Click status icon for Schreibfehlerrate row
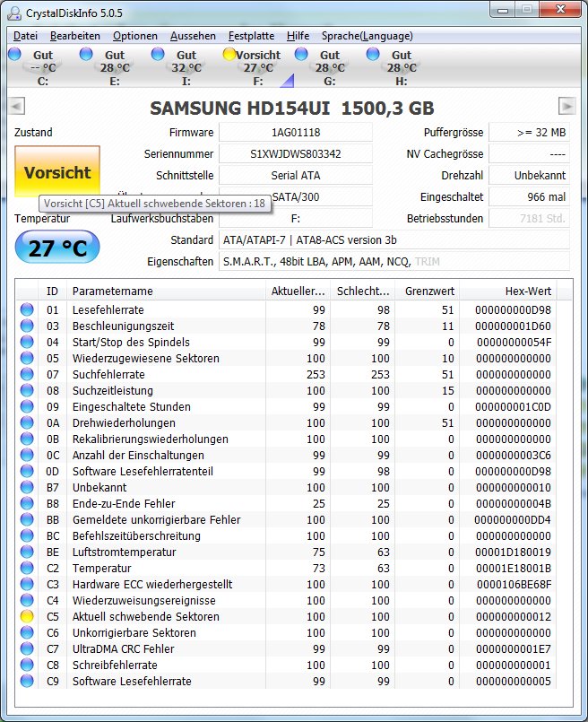588x722 pixels. [27, 665]
